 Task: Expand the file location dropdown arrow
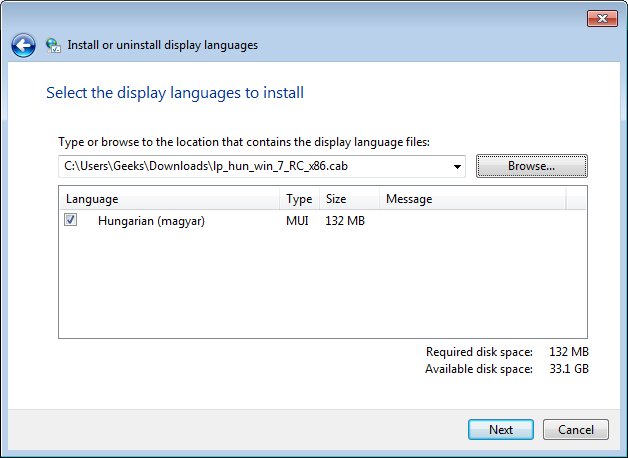click(457, 167)
